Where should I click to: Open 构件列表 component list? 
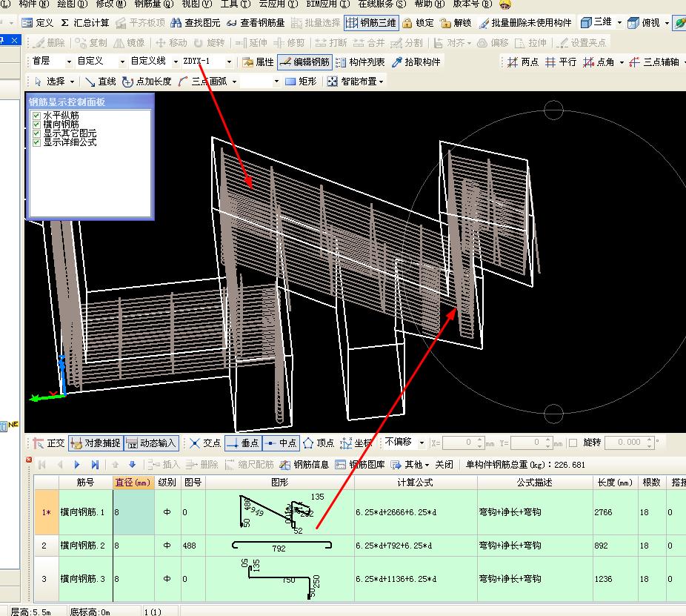coord(361,62)
